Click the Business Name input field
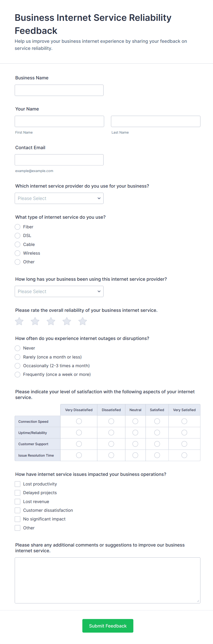 tap(59, 90)
